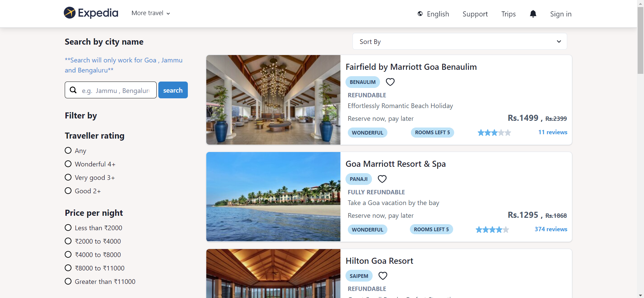Screen dimensions: 644x298
Task: Click the blue search button
Action: 173,90
